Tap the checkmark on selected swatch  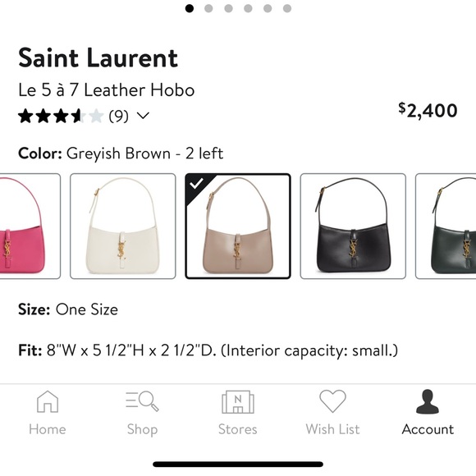tap(196, 183)
